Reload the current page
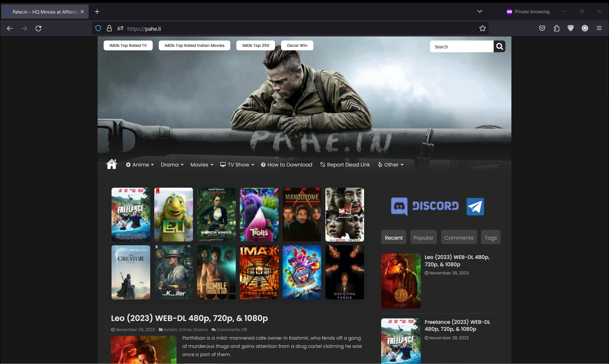 [x=38, y=28]
